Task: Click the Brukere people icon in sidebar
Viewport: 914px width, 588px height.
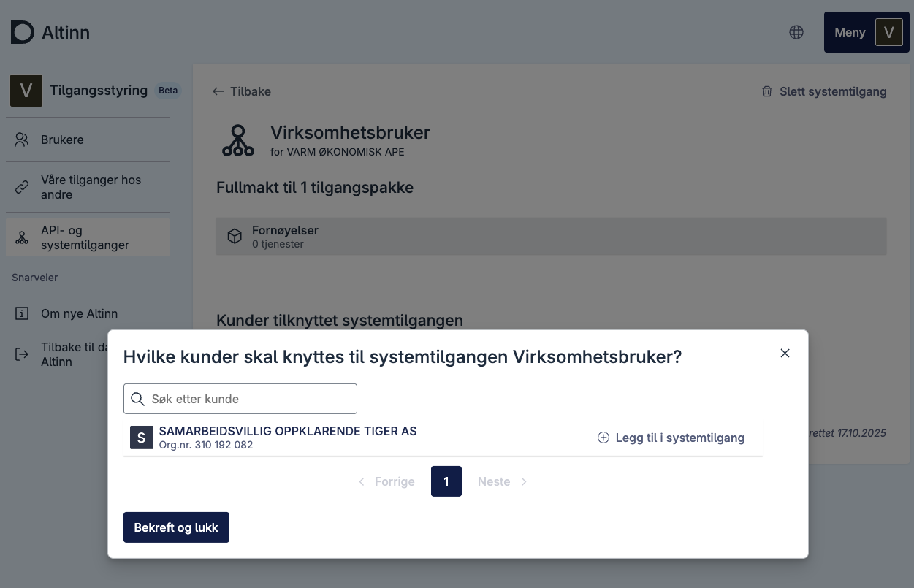Action: point(22,140)
